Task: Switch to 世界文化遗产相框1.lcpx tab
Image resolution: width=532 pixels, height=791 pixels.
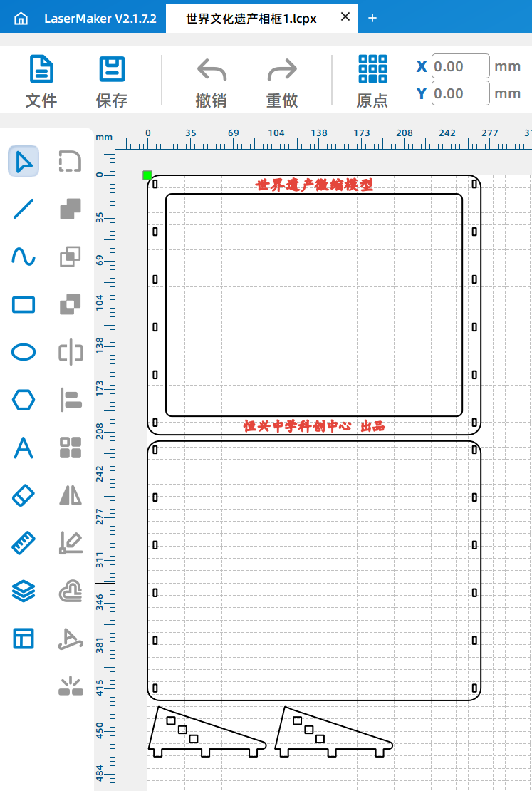Action: click(x=251, y=19)
